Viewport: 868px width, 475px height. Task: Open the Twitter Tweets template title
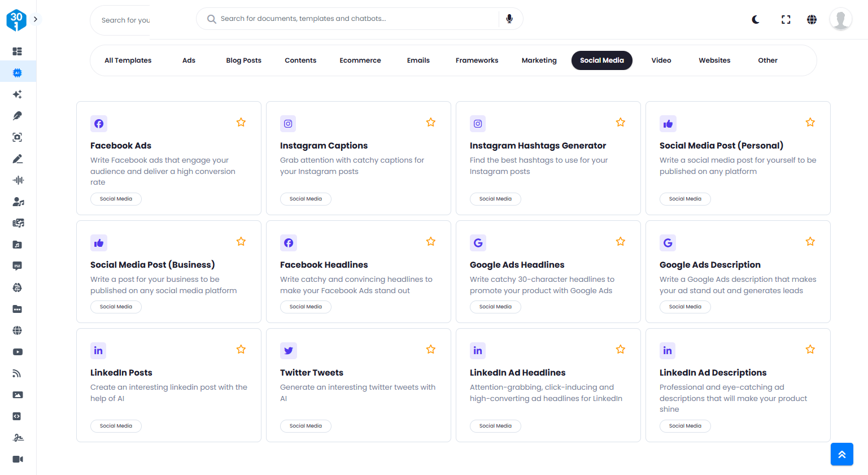pyautogui.click(x=312, y=373)
